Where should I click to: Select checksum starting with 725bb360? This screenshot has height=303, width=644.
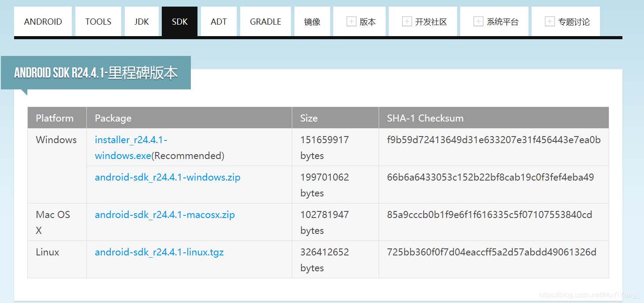coord(491,252)
